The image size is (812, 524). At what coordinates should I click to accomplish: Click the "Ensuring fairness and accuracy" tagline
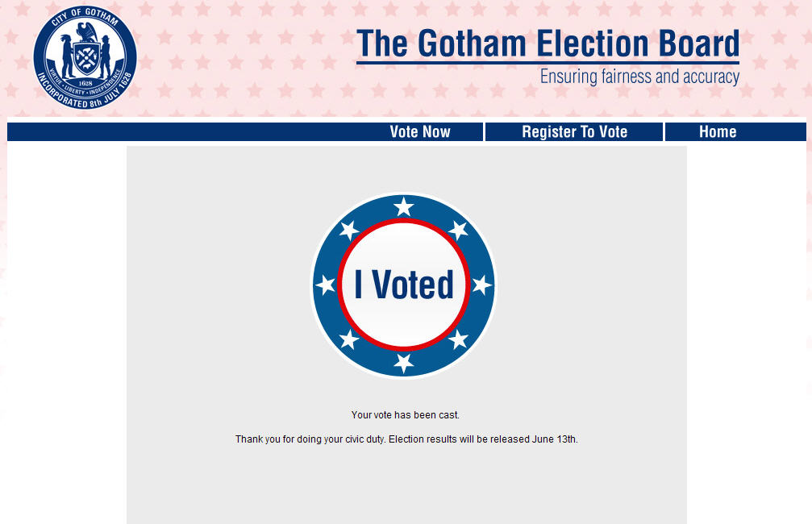[x=639, y=77]
